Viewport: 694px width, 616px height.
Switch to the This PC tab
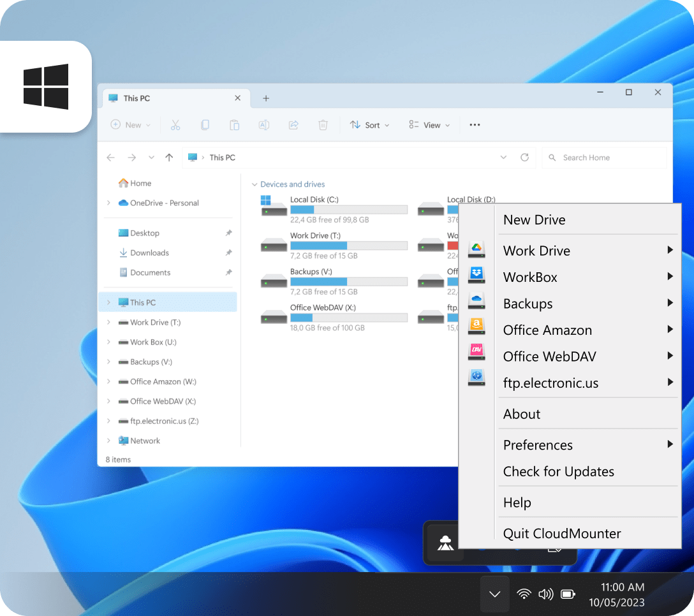pyautogui.click(x=136, y=98)
